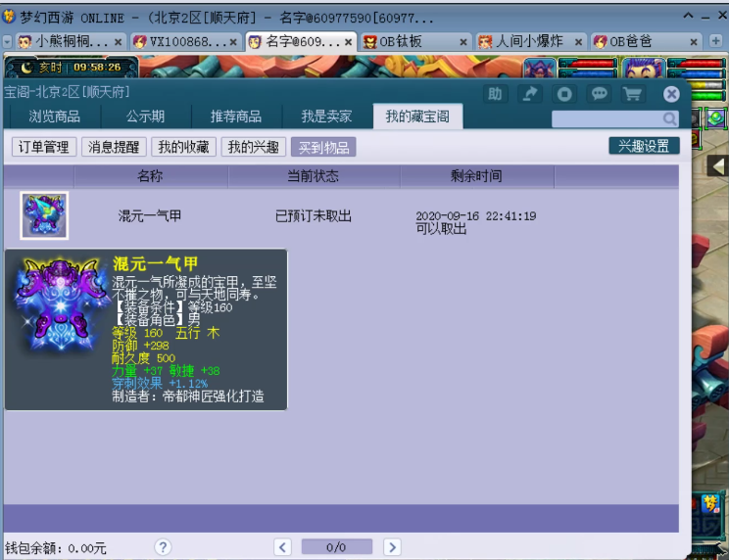The width and height of the screenshot is (729, 560).
Task: Click the 梦 icon at bottom right
Action: (x=710, y=504)
